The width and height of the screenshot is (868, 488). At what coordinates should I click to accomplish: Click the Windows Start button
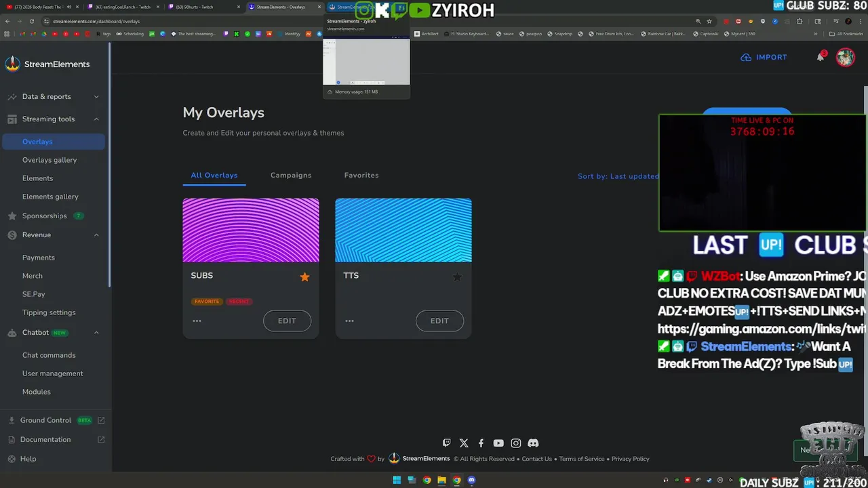397,481
